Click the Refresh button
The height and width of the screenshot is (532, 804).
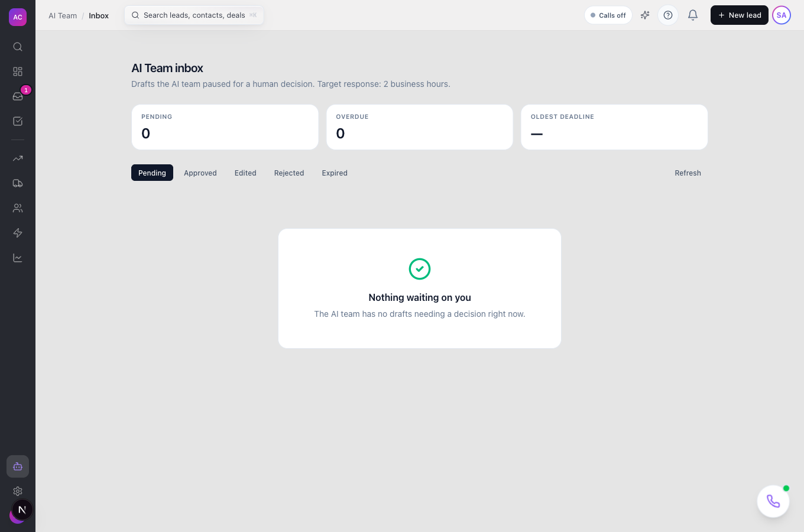[688, 173]
